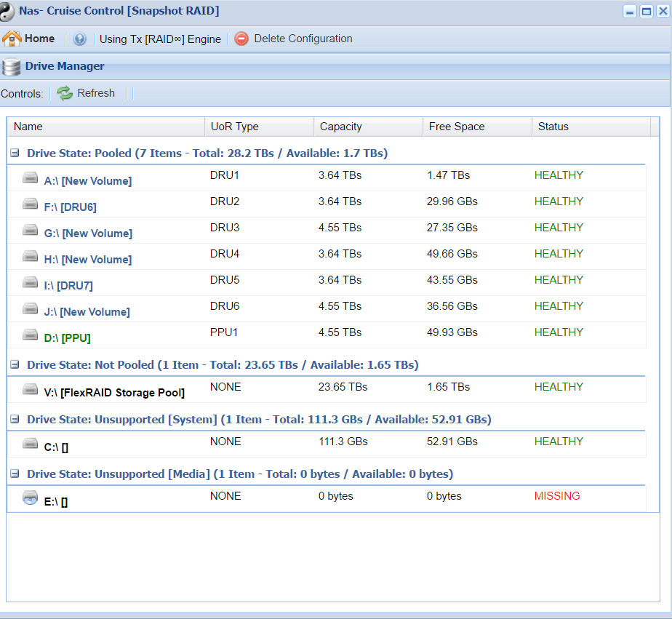Click HEALTHY status for C:\ row
672x619 pixels.
click(559, 442)
